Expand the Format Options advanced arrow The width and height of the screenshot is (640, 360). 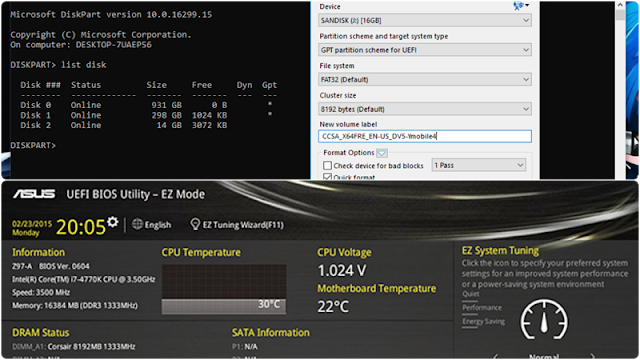pos(382,153)
